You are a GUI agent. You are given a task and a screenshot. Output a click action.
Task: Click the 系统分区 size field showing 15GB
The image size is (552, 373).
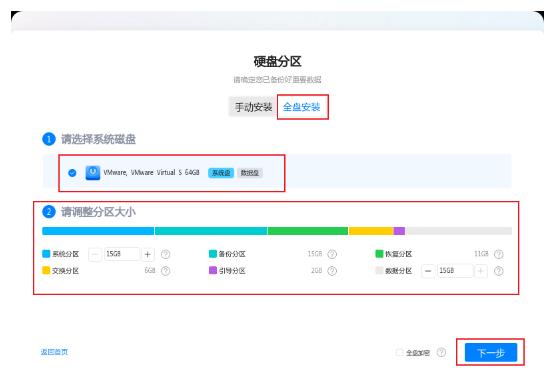click(121, 254)
